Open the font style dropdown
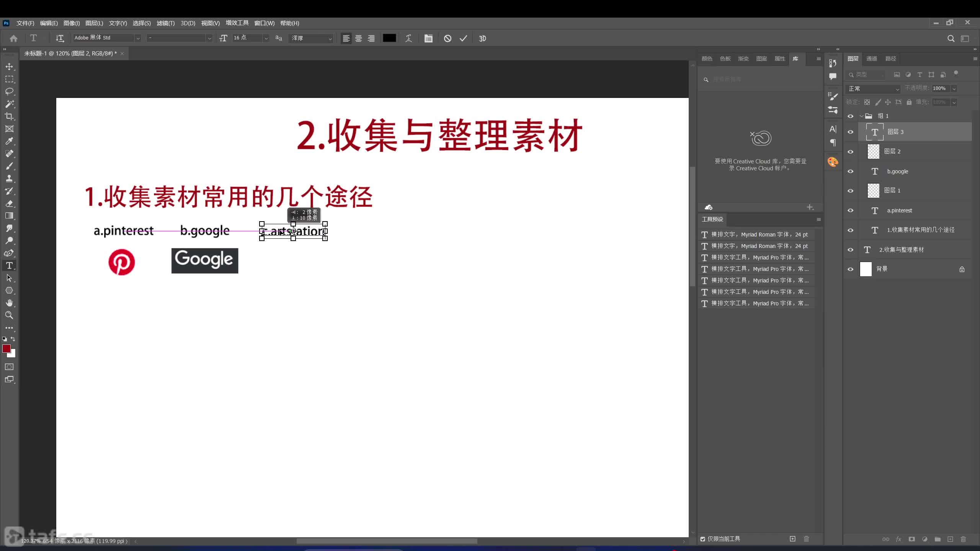980x551 pixels. coord(209,38)
